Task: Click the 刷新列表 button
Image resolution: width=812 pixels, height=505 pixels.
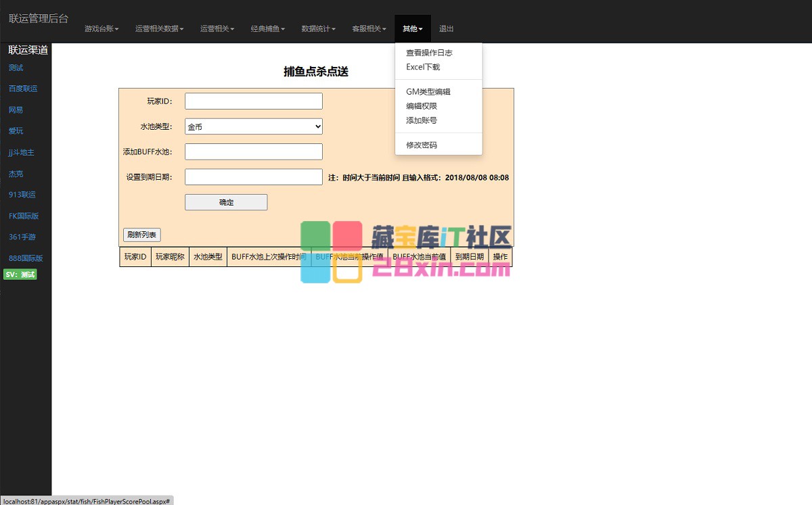Action: tap(142, 235)
